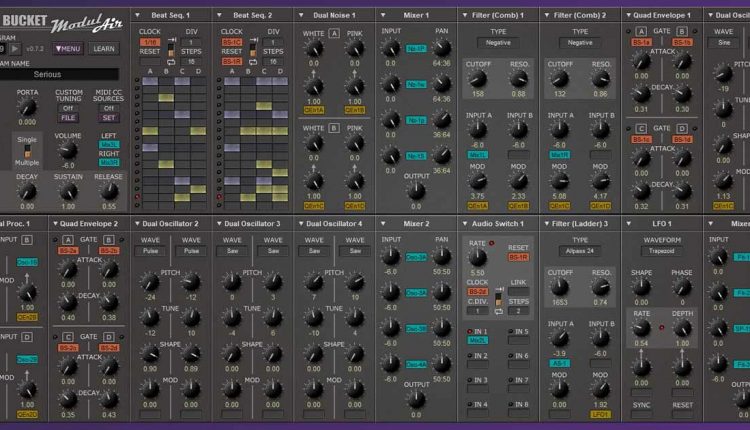Viewport: 750px width, 430px height.
Task: Flip the Single/Multiple voice switch
Action: (27, 151)
